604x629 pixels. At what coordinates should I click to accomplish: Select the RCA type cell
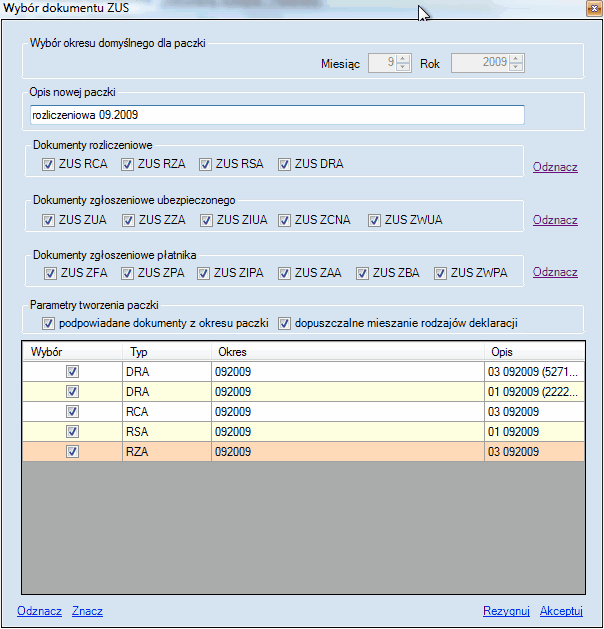coord(167,412)
